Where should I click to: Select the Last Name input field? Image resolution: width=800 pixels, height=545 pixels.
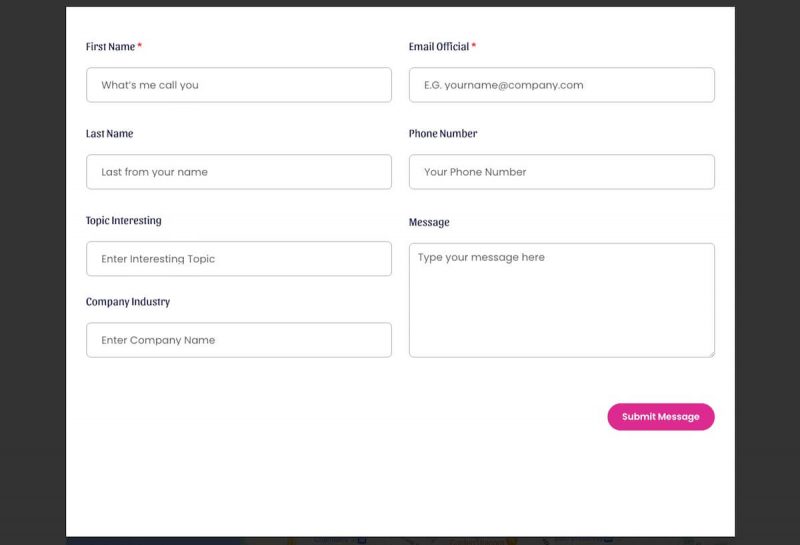point(238,172)
